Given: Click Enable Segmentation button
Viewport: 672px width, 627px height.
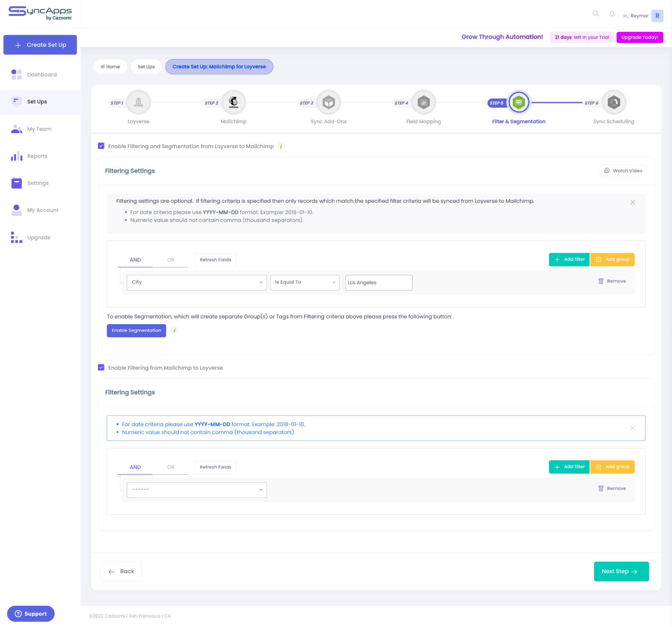Looking at the screenshot, I should 136,330.
